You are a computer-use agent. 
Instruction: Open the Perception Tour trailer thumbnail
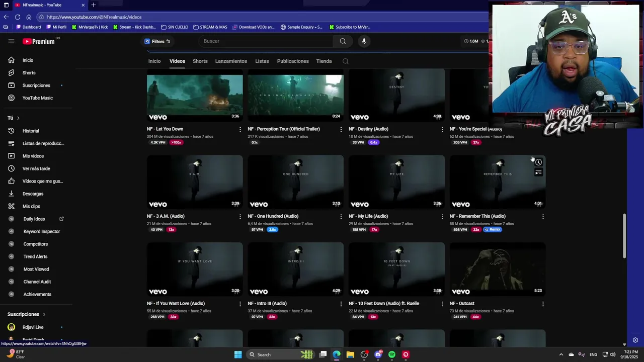click(x=296, y=98)
